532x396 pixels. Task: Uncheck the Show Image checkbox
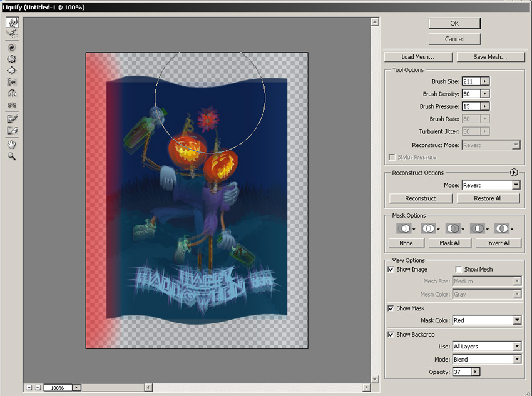(x=391, y=269)
